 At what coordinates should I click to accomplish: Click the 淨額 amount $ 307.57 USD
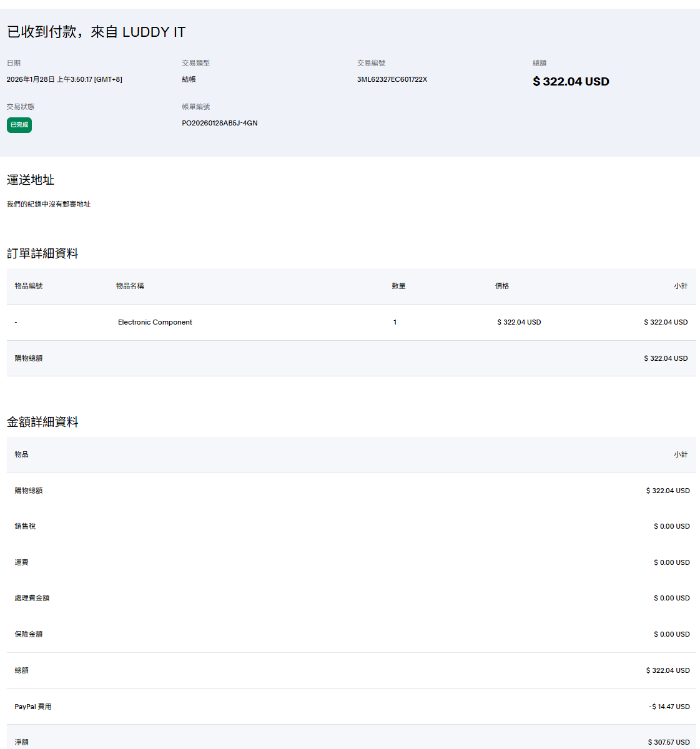coord(669,742)
